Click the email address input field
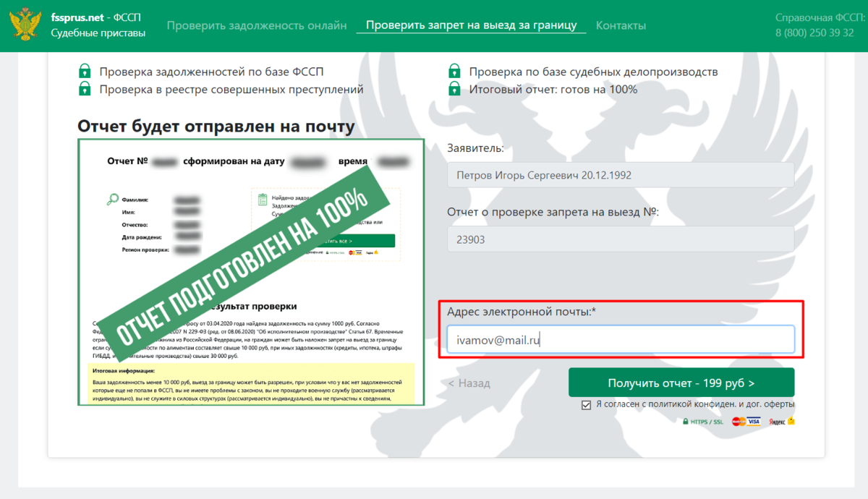868x499 pixels. (x=621, y=339)
